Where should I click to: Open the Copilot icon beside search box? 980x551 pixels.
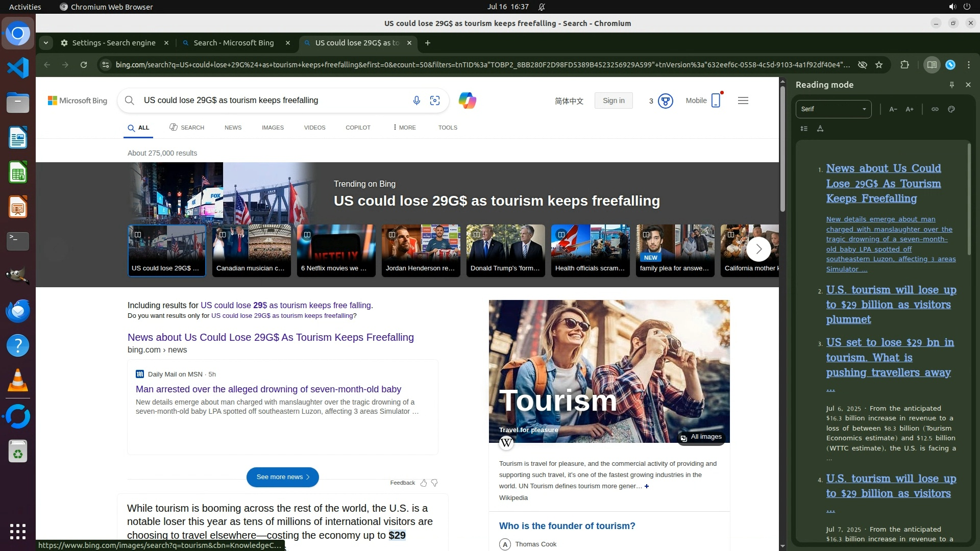467,101
